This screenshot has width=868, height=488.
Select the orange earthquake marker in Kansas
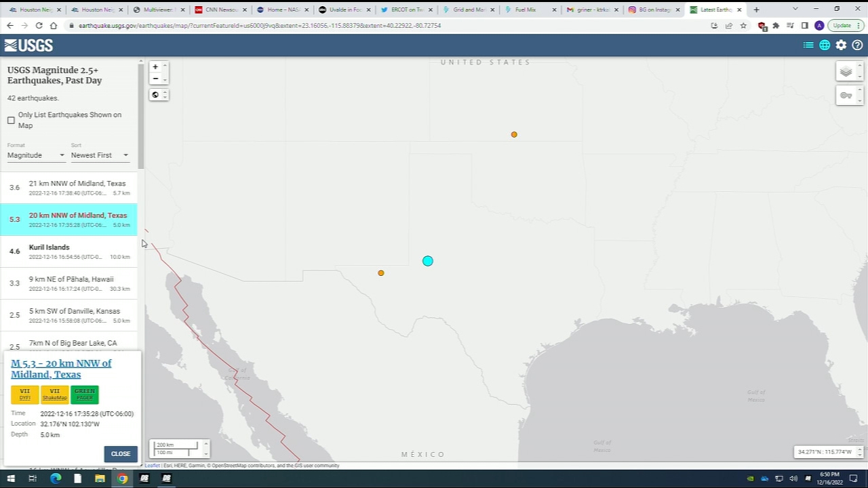coord(514,134)
